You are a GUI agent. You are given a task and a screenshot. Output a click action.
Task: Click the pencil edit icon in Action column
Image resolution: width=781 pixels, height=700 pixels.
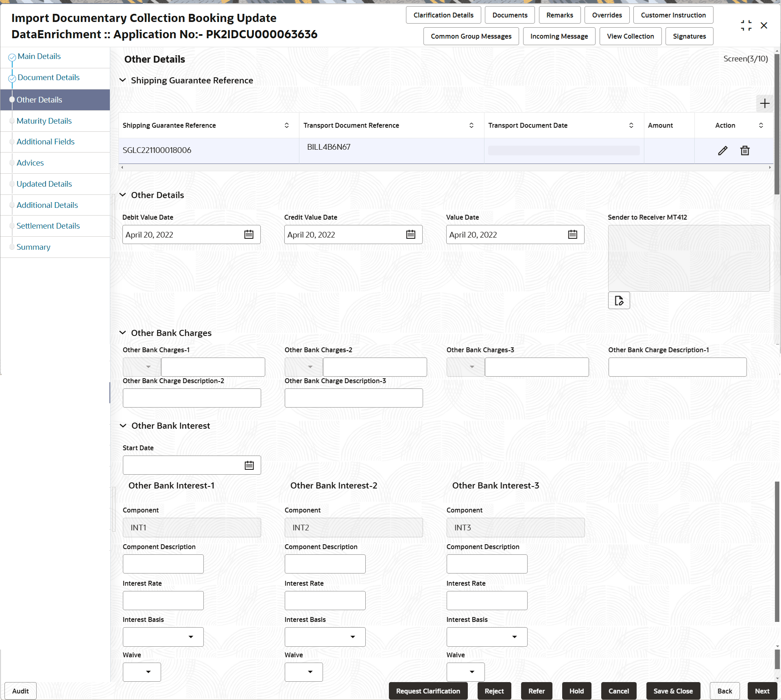[722, 150]
